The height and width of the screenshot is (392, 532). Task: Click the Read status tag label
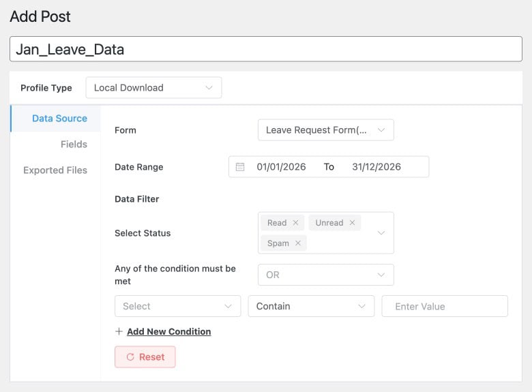click(x=277, y=223)
